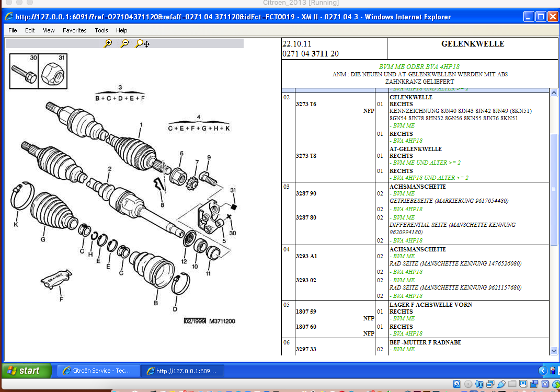Click the AT-GELENKWELLE entry
The image size is (560, 392).
(415, 149)
